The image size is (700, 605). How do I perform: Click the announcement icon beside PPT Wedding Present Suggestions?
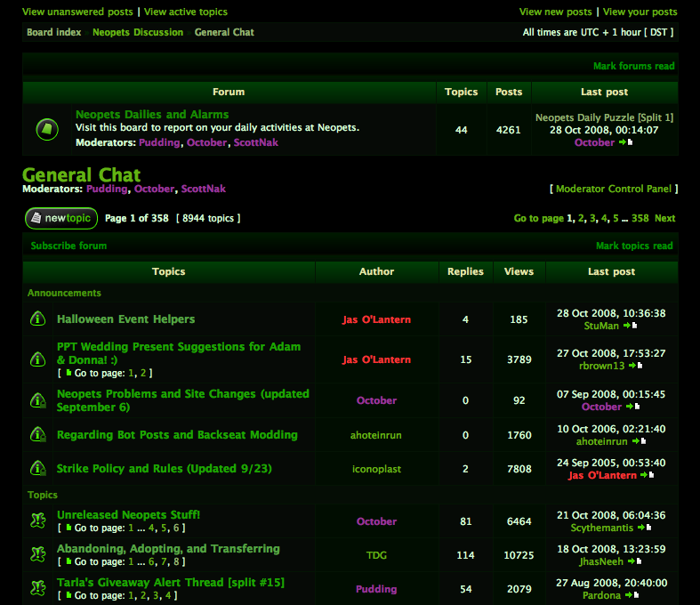click(x=38, y=359)
